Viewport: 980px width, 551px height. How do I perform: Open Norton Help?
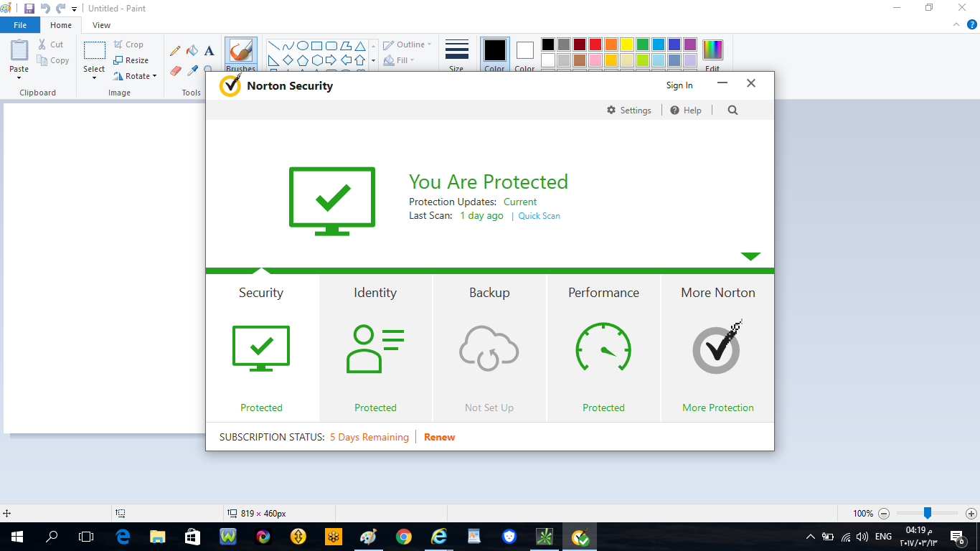(x=686, y=110)
